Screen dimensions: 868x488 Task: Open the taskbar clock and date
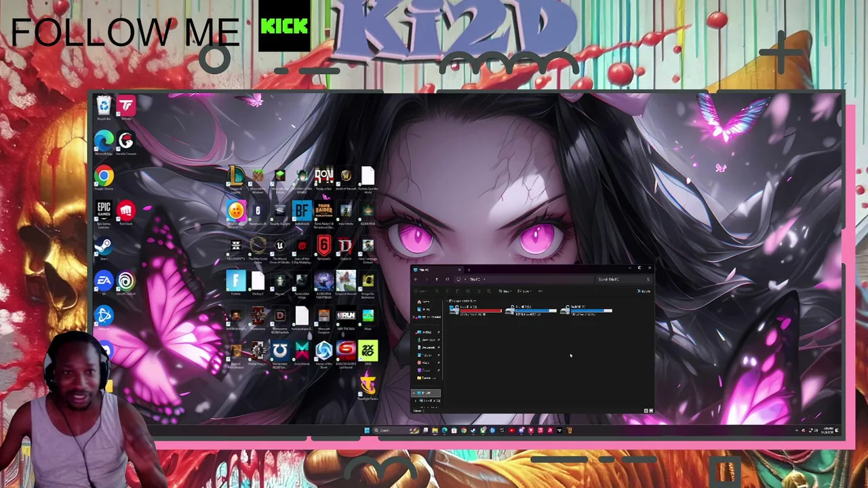(x=827, y=430)
